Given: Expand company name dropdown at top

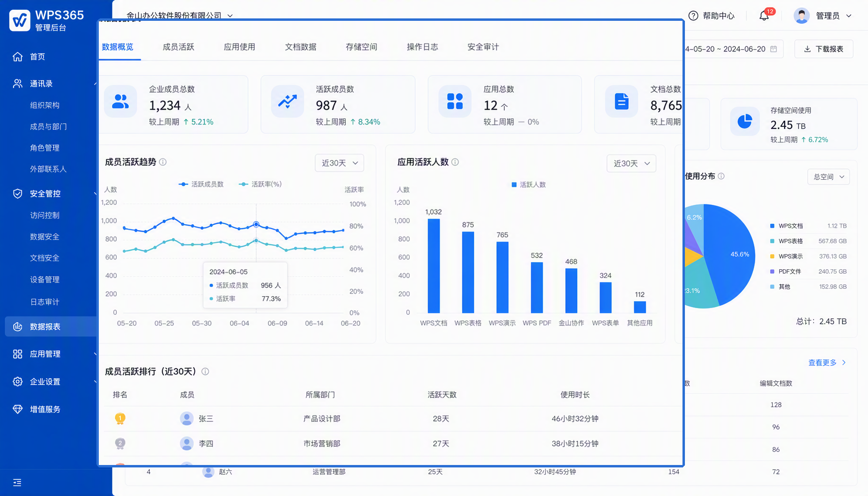Looking at the screenshot, I should coord(230,16).
